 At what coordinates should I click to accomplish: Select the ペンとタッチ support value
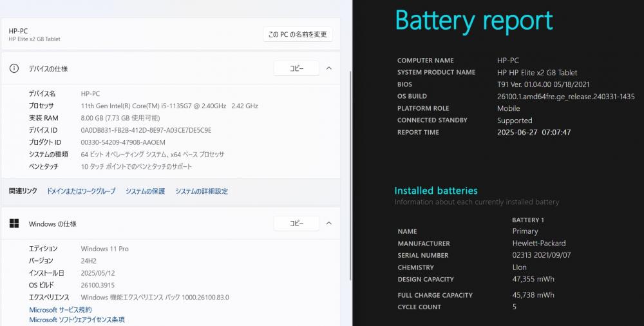pos(137,166)
